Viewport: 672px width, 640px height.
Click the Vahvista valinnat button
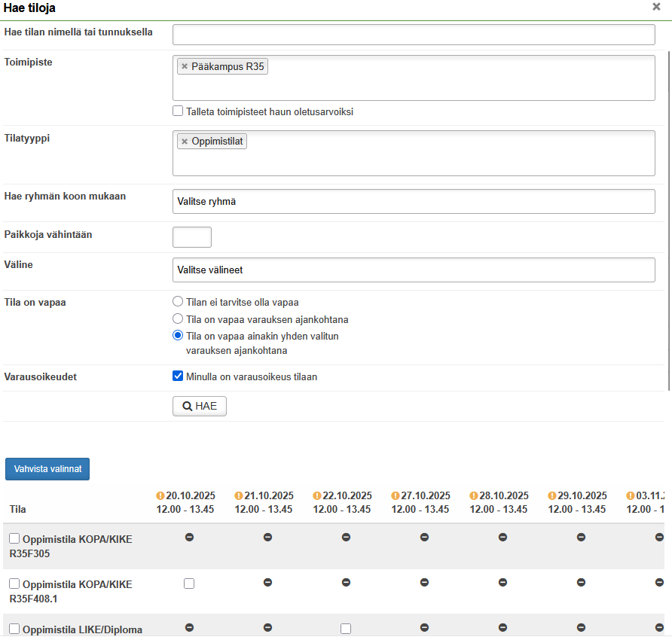pos(47,468)
